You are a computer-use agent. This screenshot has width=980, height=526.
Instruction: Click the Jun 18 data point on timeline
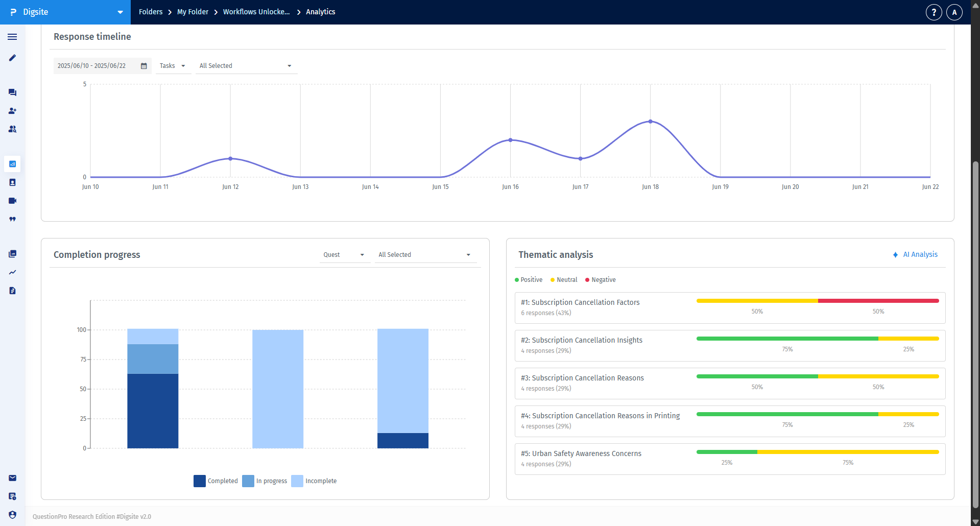click(x=650, y=122)
